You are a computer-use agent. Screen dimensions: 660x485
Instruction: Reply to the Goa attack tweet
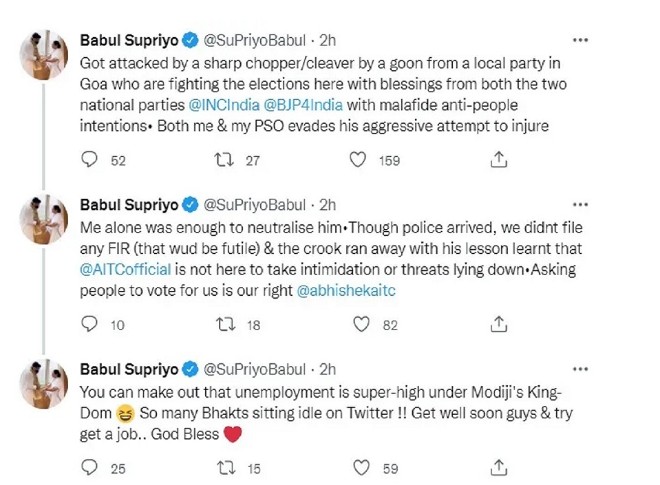pos(90,159)
